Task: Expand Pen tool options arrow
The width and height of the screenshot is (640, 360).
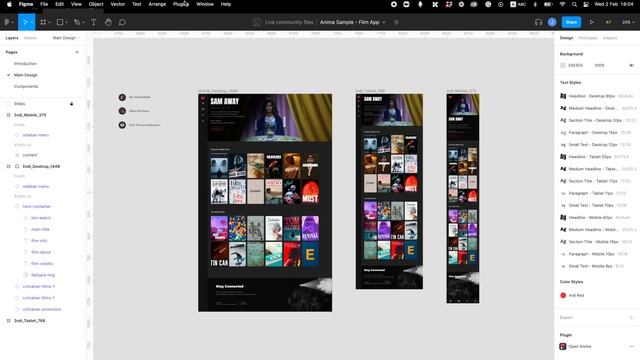Action: tap(83, 22)
